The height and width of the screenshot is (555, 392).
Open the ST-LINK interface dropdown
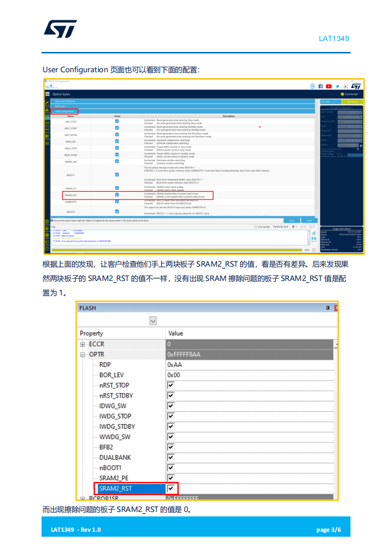click(x=331, y=101)
